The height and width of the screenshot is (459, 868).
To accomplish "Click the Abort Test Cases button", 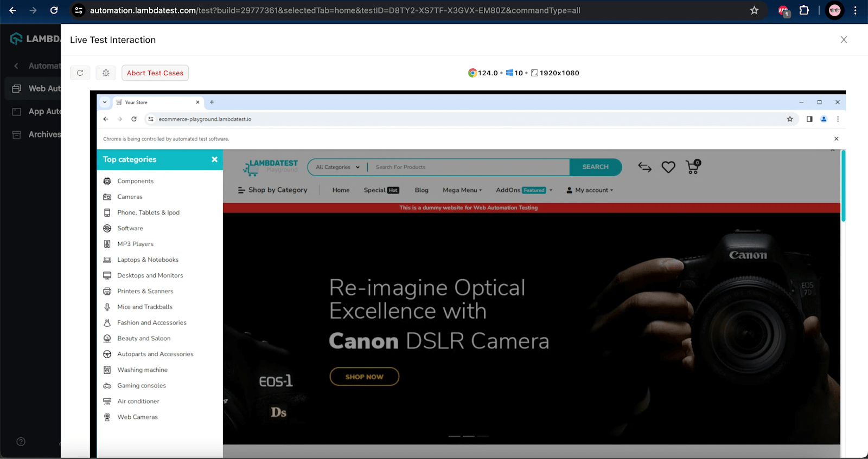I will click(155, 73).
